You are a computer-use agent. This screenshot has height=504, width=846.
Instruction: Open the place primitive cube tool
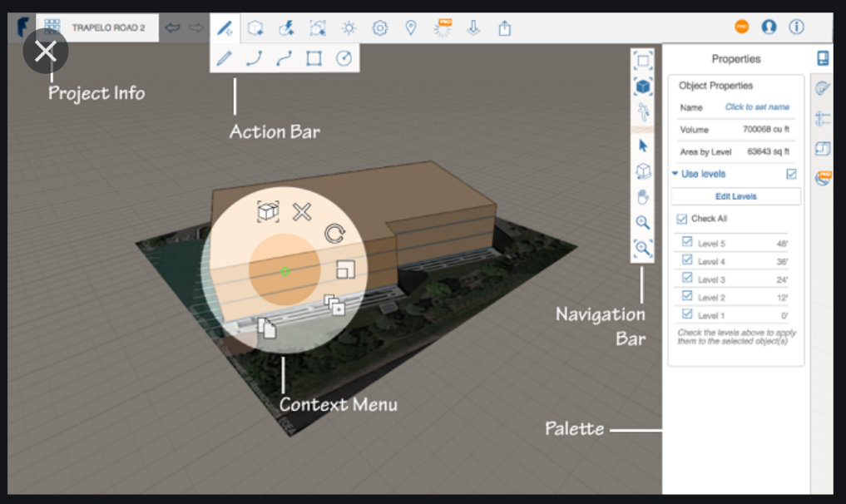click(255, 27)
